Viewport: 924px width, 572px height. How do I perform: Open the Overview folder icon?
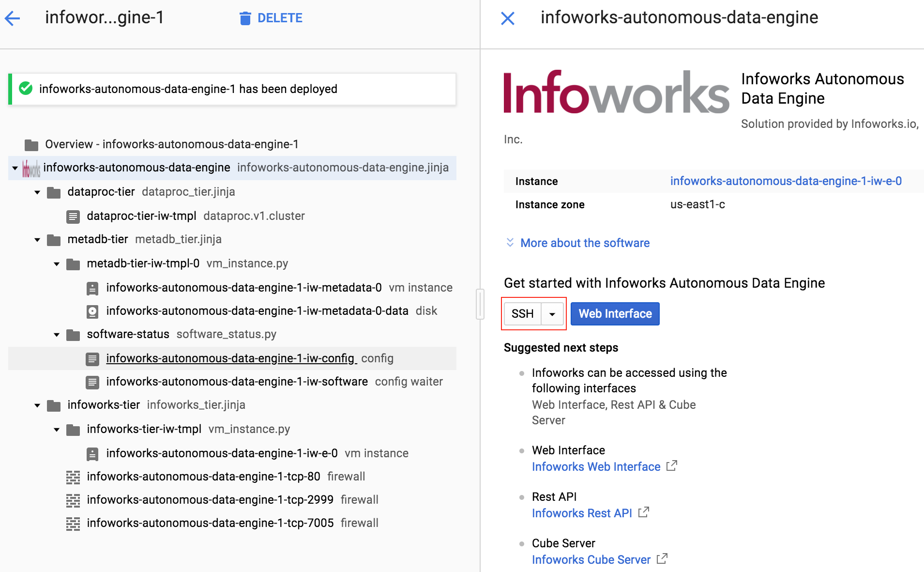coord(31,145)
